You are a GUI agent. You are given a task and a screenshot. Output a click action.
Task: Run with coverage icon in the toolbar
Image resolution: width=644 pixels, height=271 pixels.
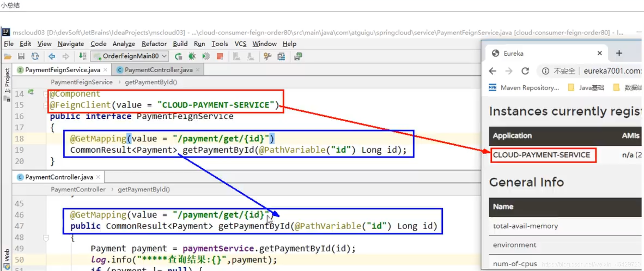(x=206, y=56)
